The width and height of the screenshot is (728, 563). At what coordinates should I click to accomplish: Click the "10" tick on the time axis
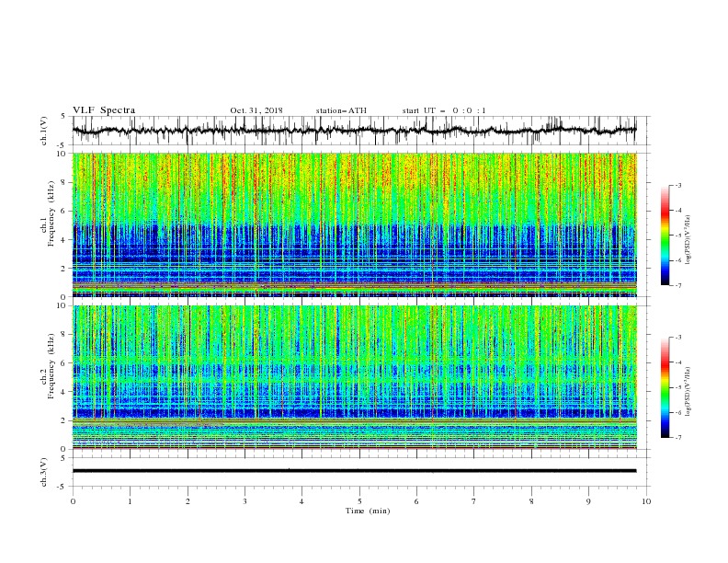click(x=646, y=501)
